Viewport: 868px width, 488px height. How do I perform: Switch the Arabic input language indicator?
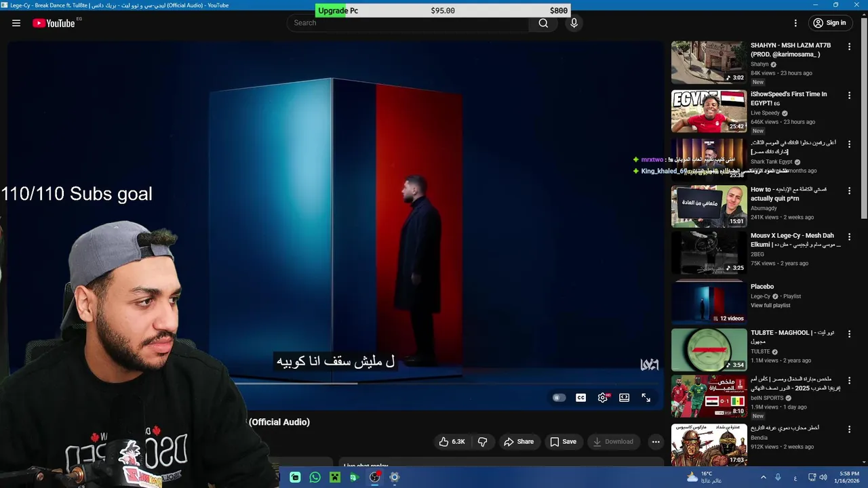(x=795, y=477)
